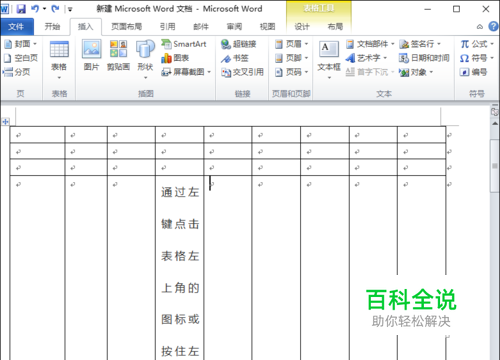Insert clip art with 剪贴画

click(118, 56)
